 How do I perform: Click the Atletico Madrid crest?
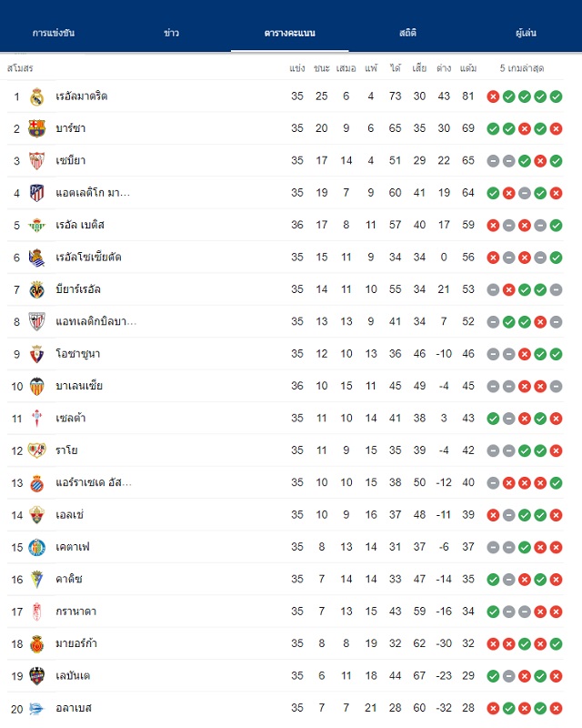click(x=36, y=193)
